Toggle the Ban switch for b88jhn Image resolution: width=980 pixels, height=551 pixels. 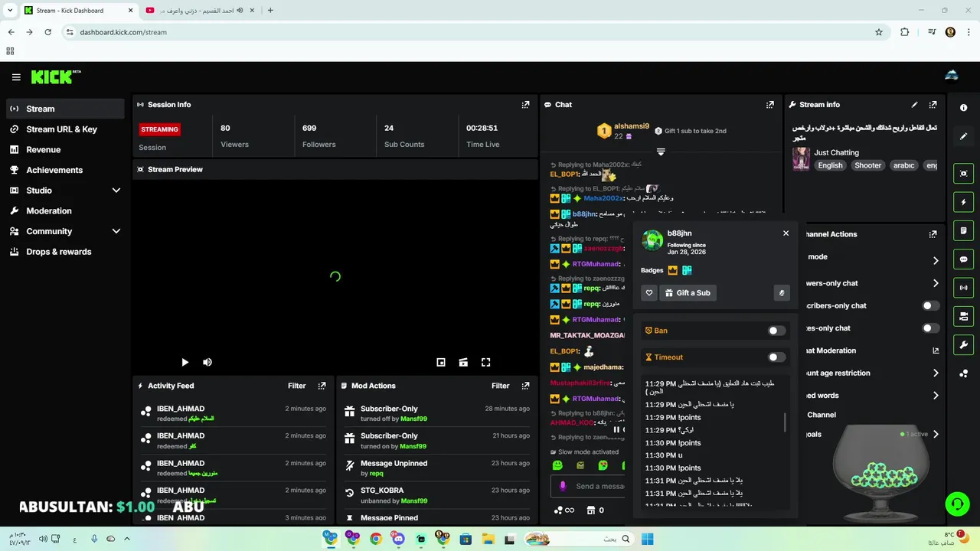tap(776, 331)
